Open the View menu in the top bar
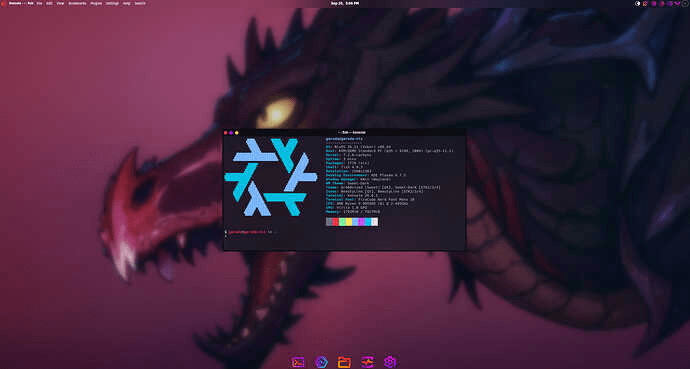The height and width of the screenshot is (369, 690). pyautogui.click(x=60, y=4)
